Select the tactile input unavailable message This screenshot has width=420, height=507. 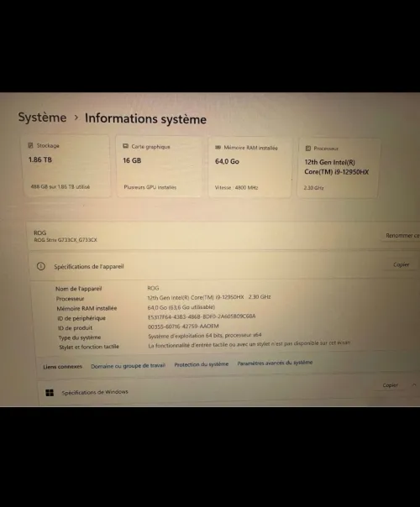(249, 344)
